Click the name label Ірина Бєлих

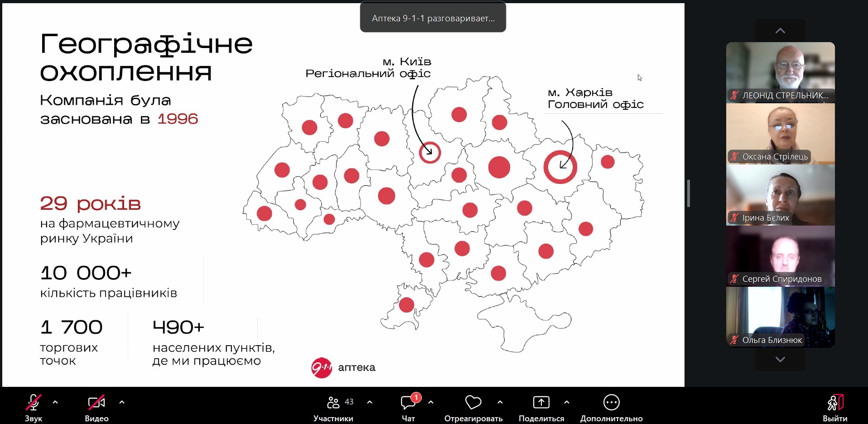(766, 218)
